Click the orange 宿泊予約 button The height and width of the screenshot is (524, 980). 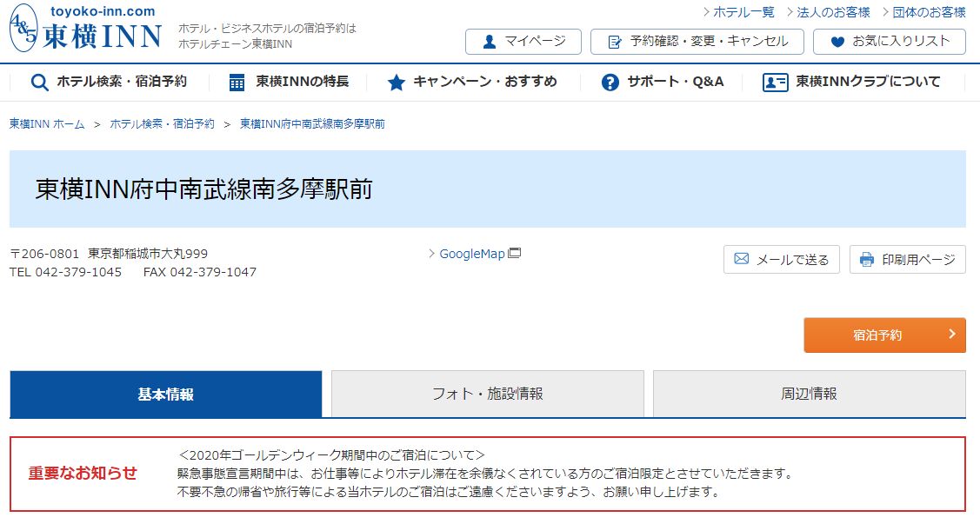coord(884,335)
